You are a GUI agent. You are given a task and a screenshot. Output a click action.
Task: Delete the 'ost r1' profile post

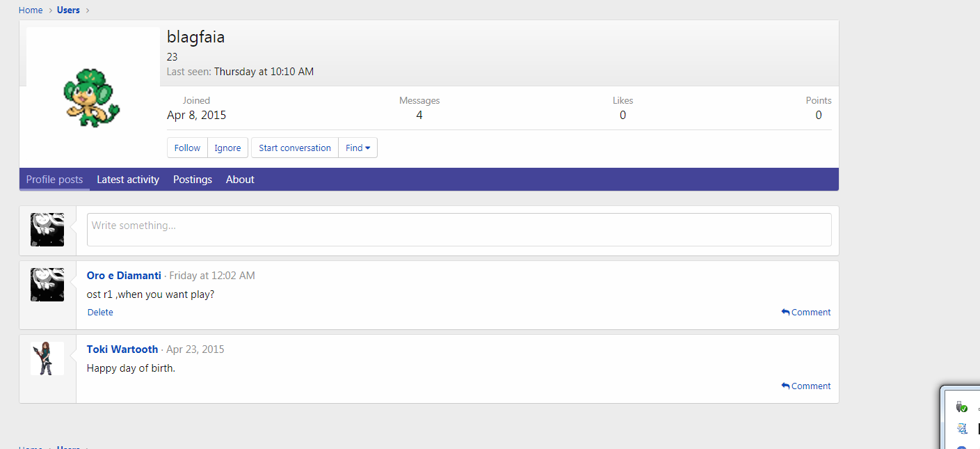100,313
